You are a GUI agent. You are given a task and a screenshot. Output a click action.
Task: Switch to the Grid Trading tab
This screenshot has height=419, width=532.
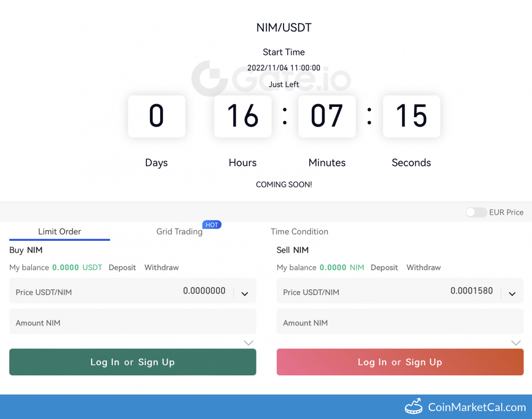(x=179, y=232)
